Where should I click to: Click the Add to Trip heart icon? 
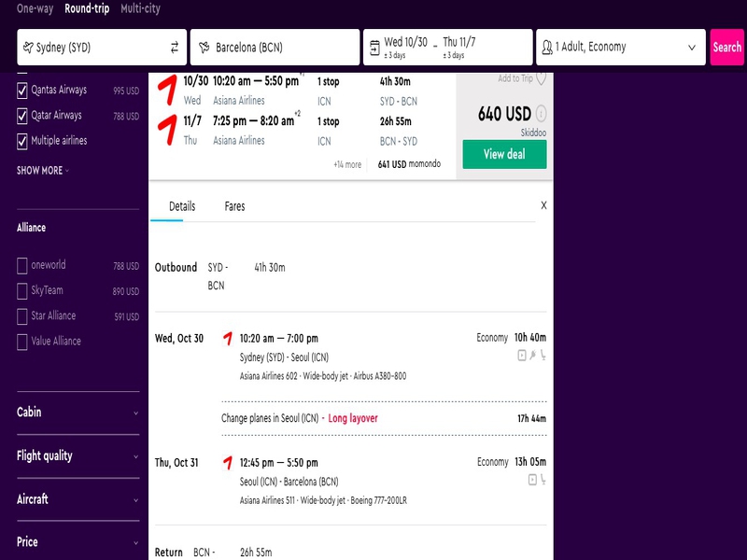pos(542,78)
